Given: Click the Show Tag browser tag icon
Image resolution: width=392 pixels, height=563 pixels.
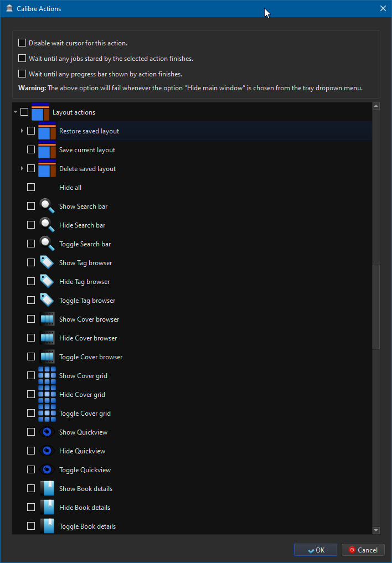Looking at the screenshot, I should (47, 262).
